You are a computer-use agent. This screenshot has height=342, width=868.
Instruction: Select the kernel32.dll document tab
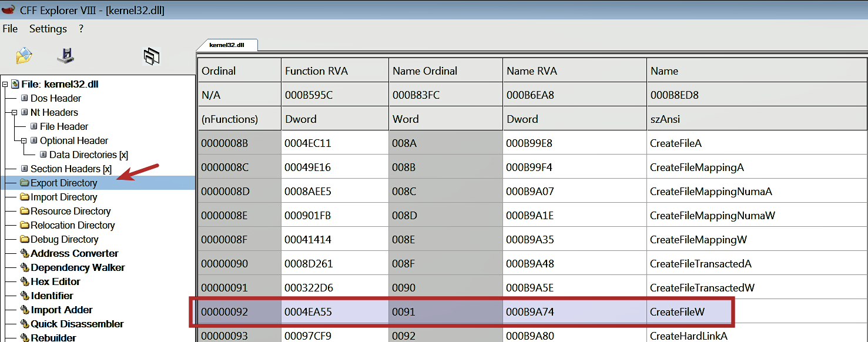coord(226,45)
